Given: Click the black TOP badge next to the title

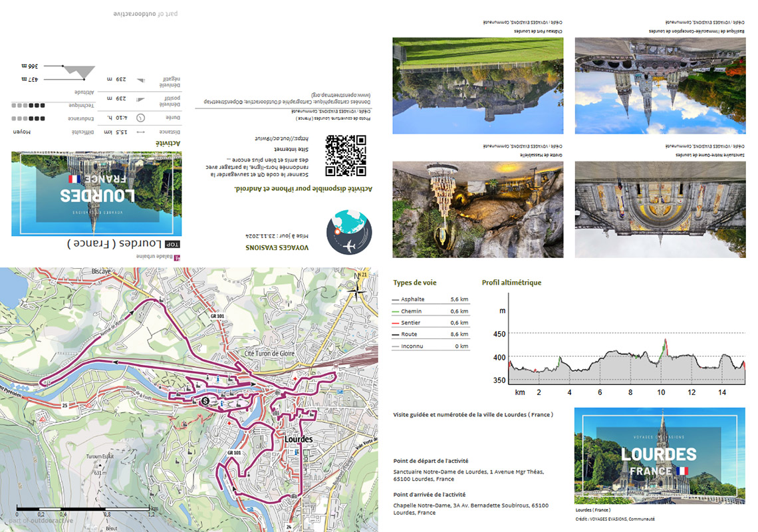Looking at the screenshot, I should pos(173,244).
